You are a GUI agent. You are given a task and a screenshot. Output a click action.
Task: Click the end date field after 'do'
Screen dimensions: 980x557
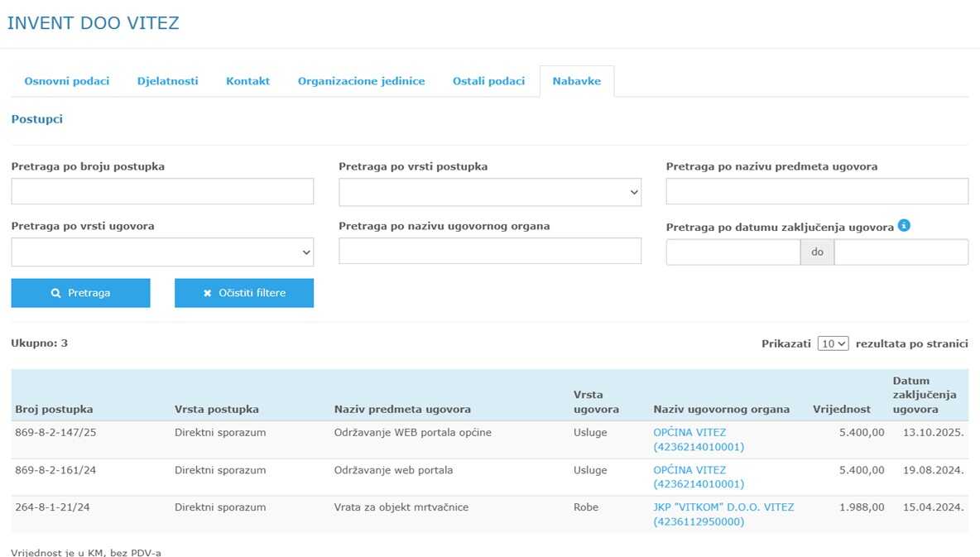click(901, 252)
